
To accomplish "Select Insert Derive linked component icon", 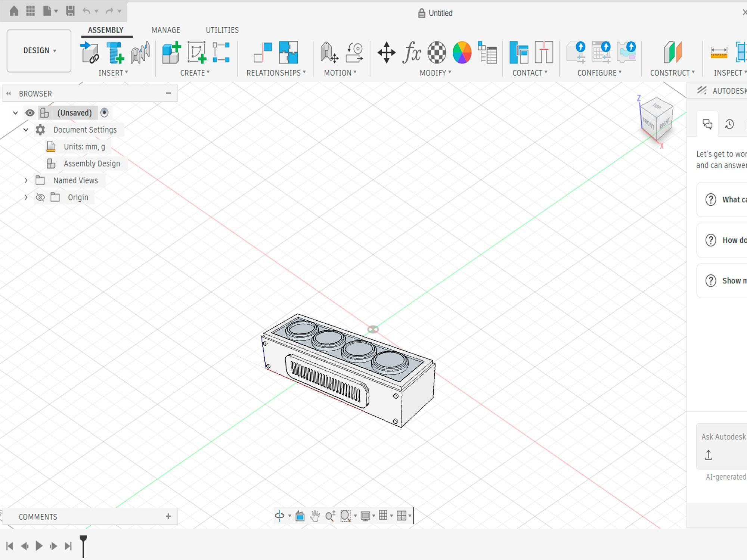I will pos(90,52).
